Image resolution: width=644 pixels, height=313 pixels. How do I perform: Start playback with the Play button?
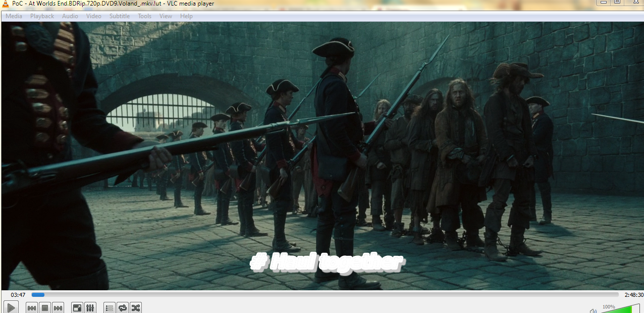(11, 307)
